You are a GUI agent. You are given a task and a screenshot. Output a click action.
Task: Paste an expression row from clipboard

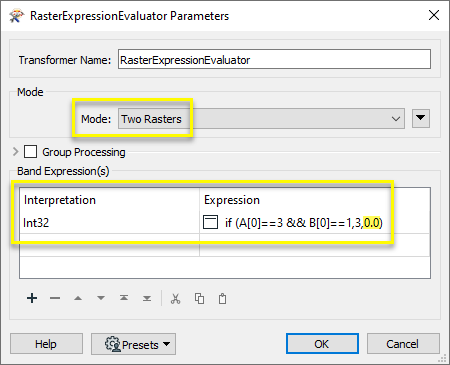(x=222, y=299)
